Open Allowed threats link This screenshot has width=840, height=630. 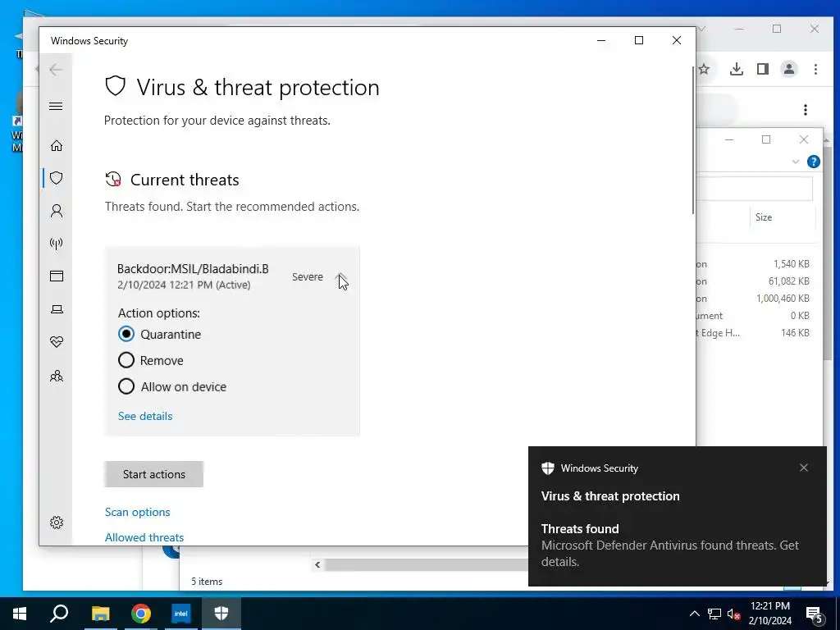pos(144,537)
